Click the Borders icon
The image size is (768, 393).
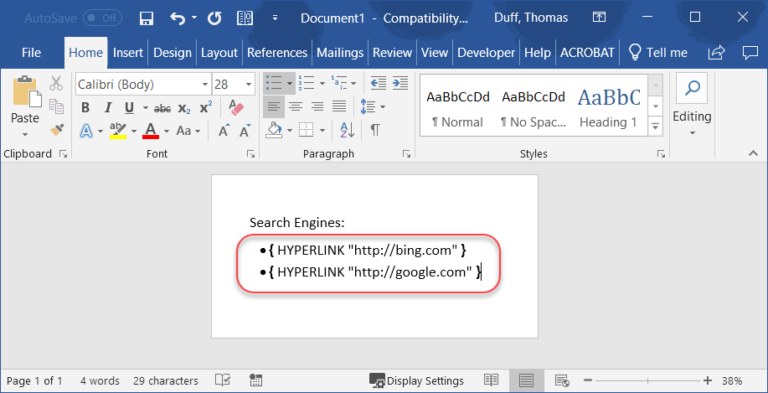(x=307, y=130)
